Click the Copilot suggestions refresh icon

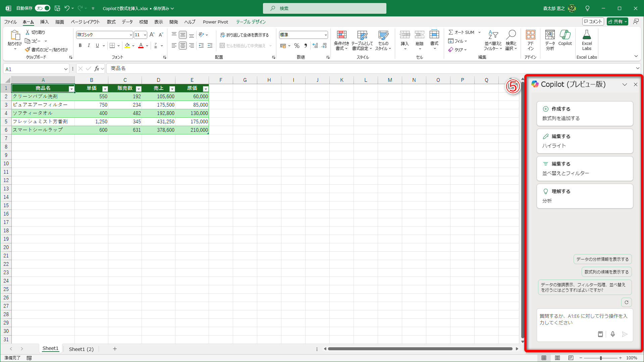[626, 302]
